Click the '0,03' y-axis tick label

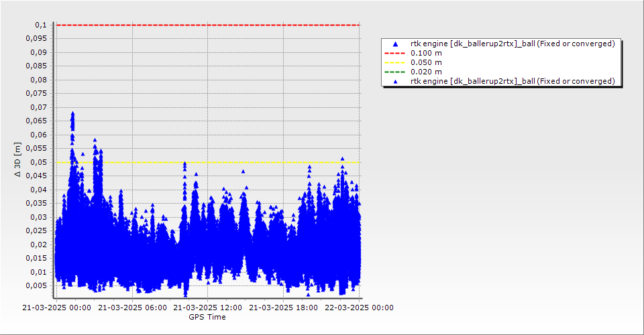39,217
